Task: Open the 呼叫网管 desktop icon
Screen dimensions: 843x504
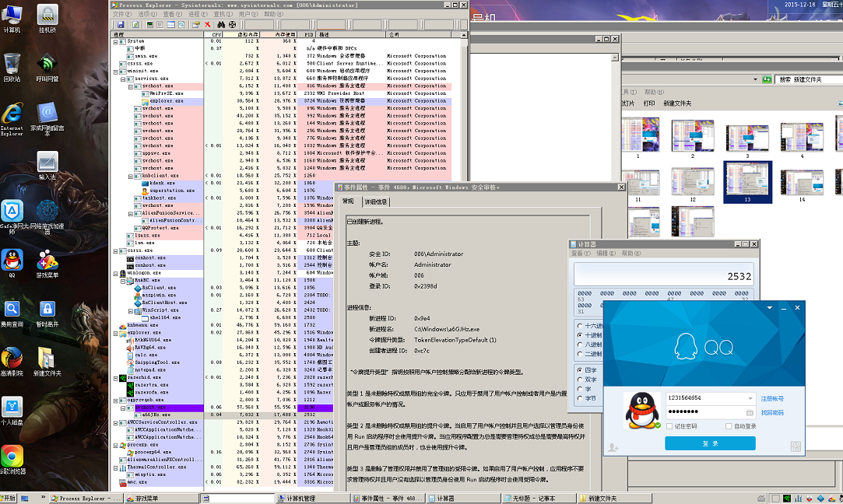Action: [x=47, y=67]
